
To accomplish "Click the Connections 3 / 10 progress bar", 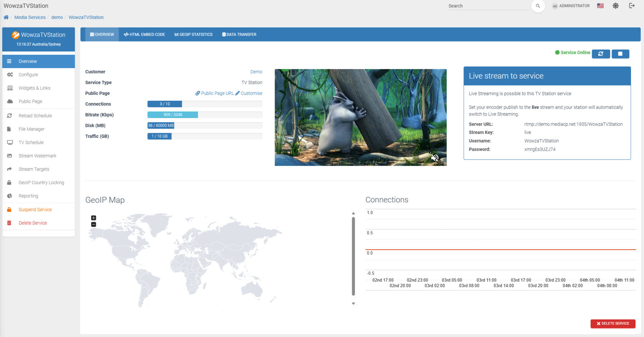I will click(205, 104).
